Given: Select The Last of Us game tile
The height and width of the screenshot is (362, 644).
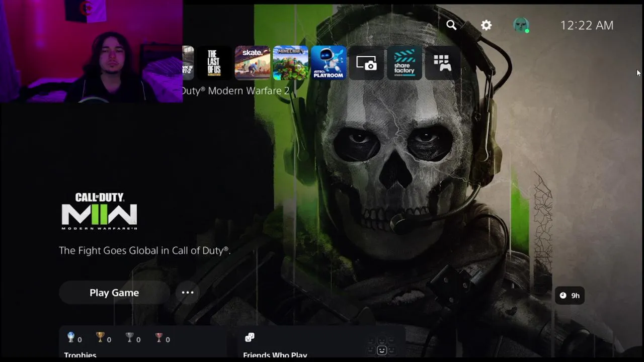Looking at the screenshot, I should pos(214,63).
